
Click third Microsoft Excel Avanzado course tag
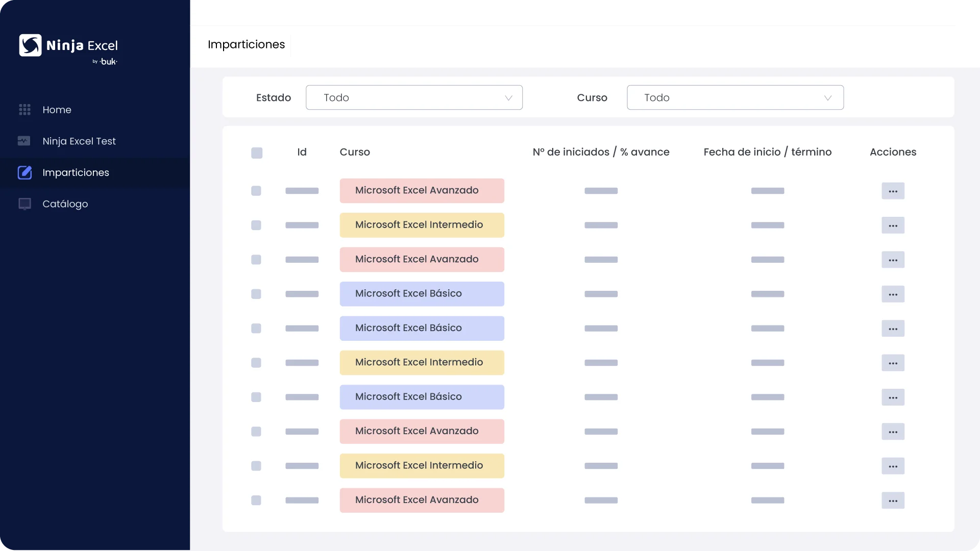(x=422, y=432)
